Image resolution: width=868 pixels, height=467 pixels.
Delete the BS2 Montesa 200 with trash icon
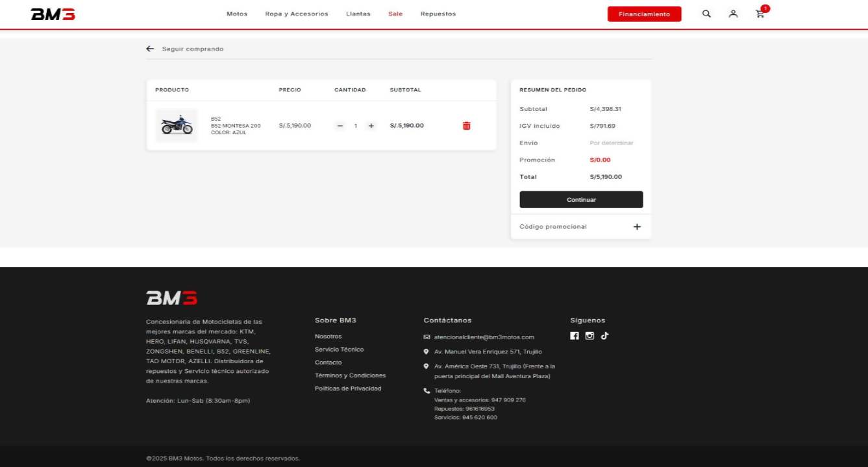[x=466, y=126]
